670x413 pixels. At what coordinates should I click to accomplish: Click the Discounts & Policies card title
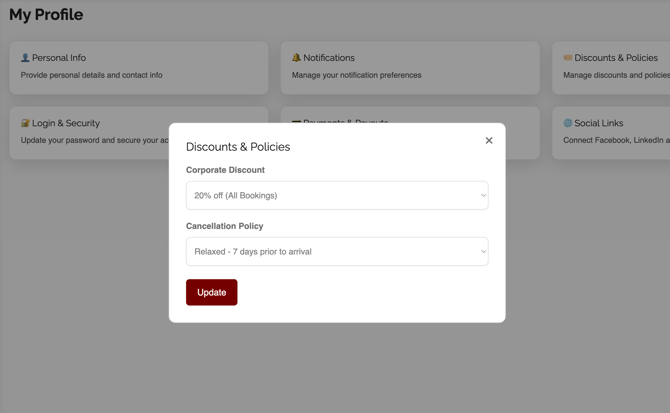616,58
